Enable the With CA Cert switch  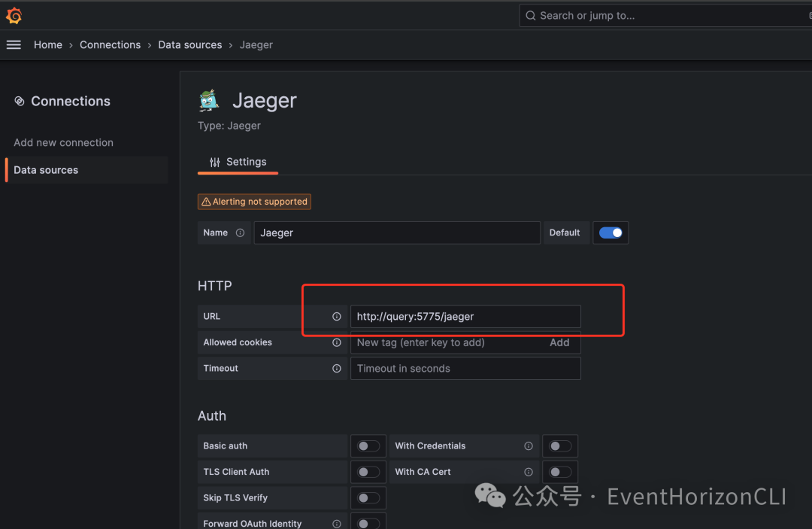coord(560,472)
